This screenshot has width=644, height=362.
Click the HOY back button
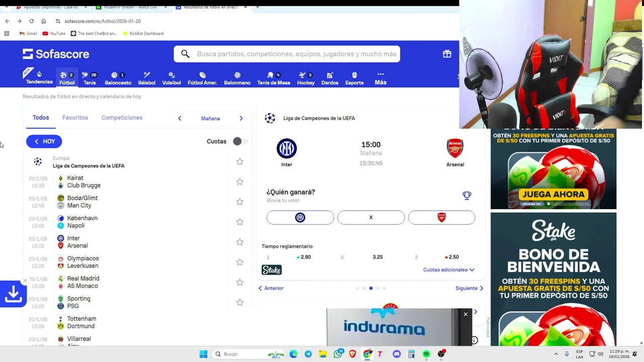click(44, 141)
